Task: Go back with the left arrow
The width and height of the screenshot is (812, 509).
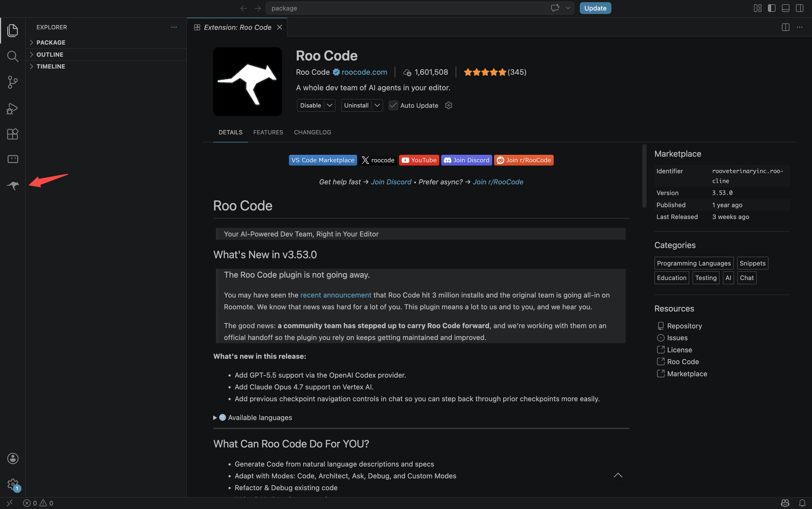Action: pyautogui.click(x=244, y=8)
